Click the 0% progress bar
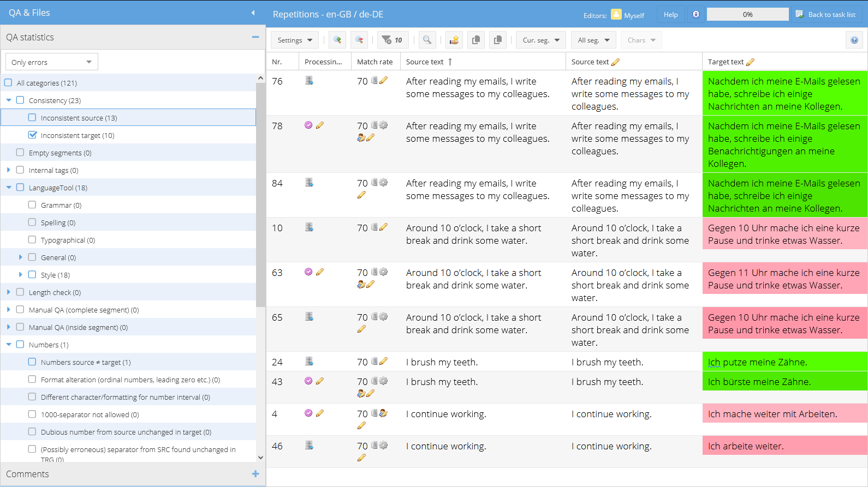 (x=748, y=15)
